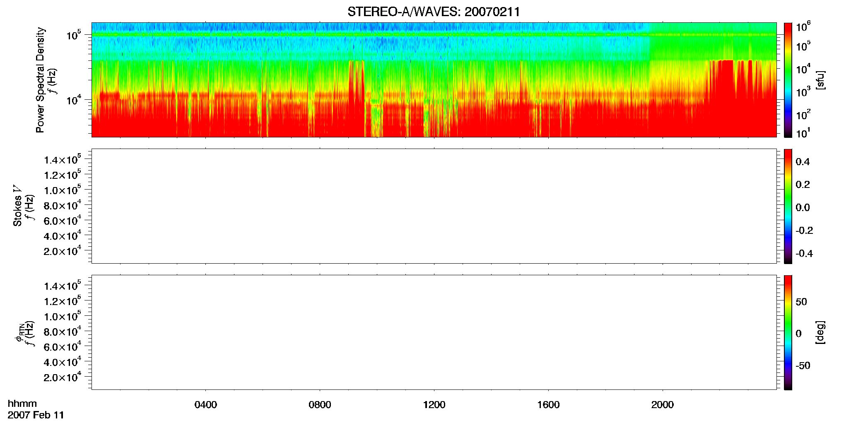Click the Stokes V colorbar
The image size is (868, 447).
pyautogui.click(x=788, y=206)
